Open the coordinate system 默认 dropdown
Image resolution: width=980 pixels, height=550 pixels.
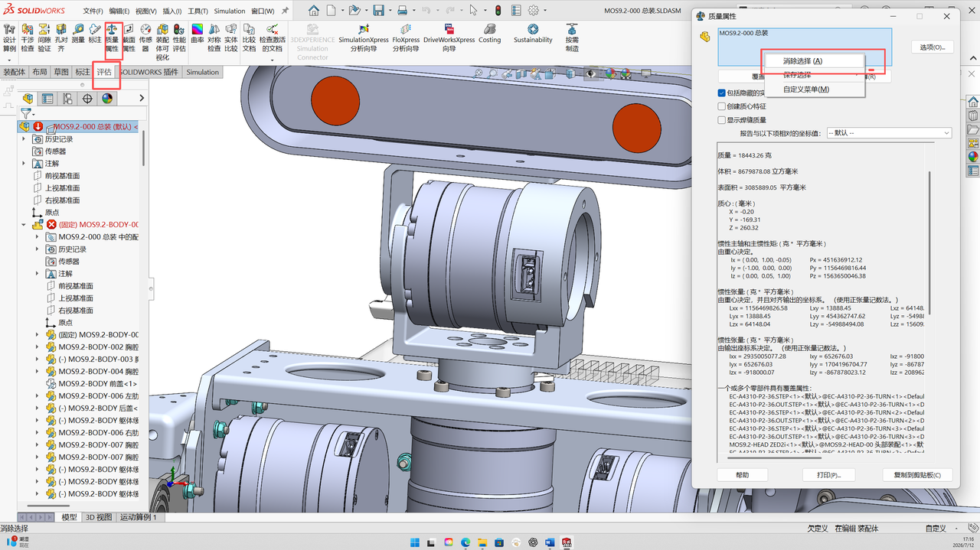(888, 133)
